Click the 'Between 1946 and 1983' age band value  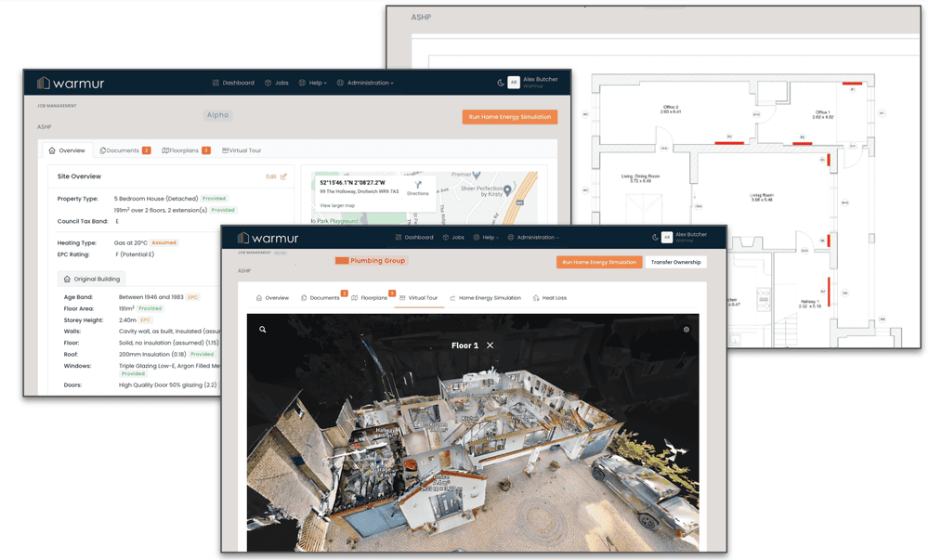coord(151,297)
